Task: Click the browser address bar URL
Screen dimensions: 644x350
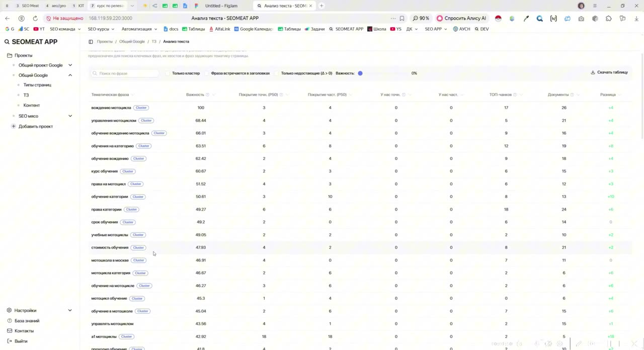Action: pyautogui.click(x=110, y=18)
